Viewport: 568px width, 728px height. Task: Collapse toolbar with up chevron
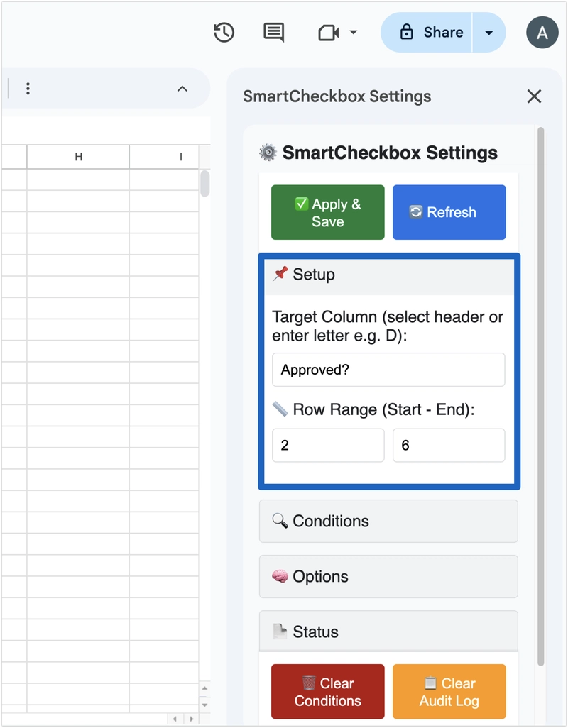pos(182,89)
